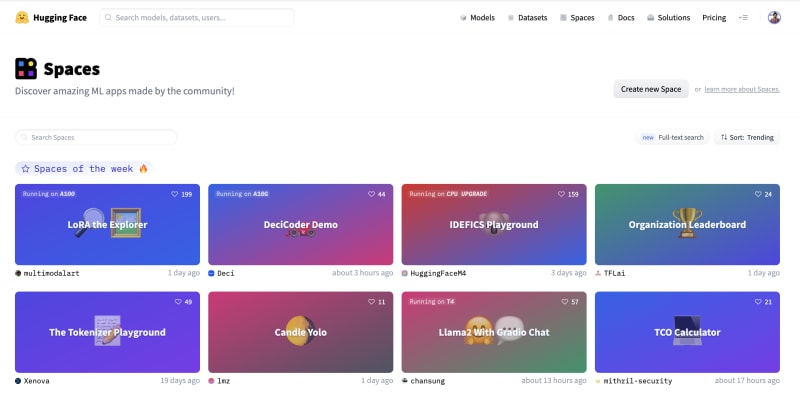Like the Candle Yolo heart icon

pos(371,302)
